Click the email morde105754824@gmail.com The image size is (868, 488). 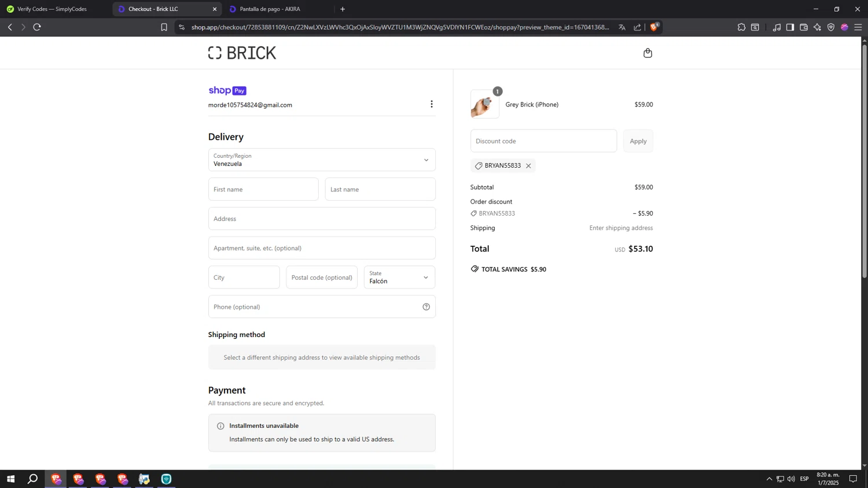coord(250,105)
